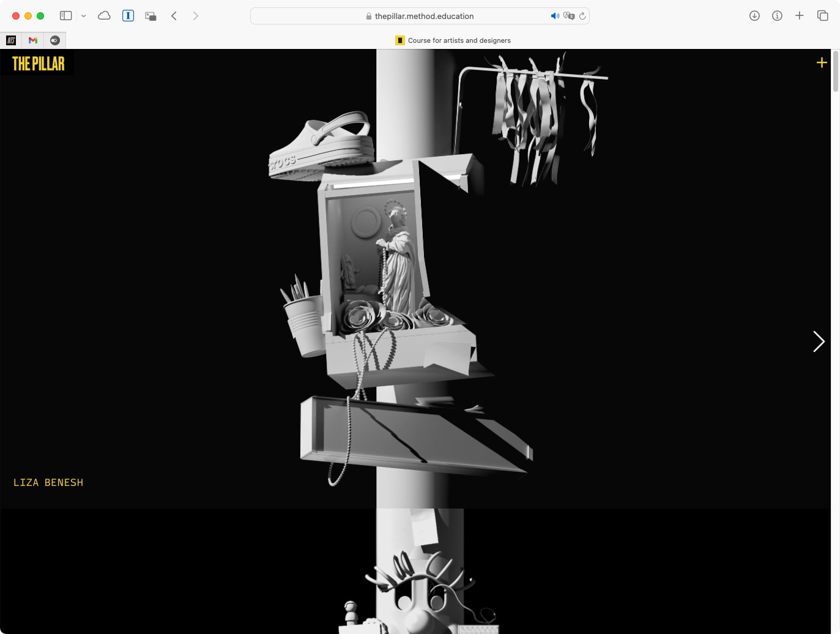The image size is (840, 634).
Task: Open the translate icon in the address bar
Action: pos(569,16)
